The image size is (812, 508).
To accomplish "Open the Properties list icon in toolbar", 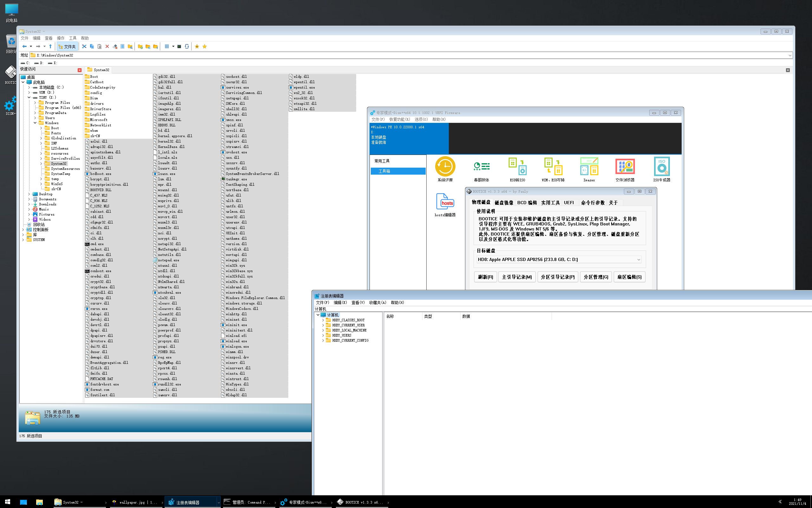I will click(x=122, y=46).
